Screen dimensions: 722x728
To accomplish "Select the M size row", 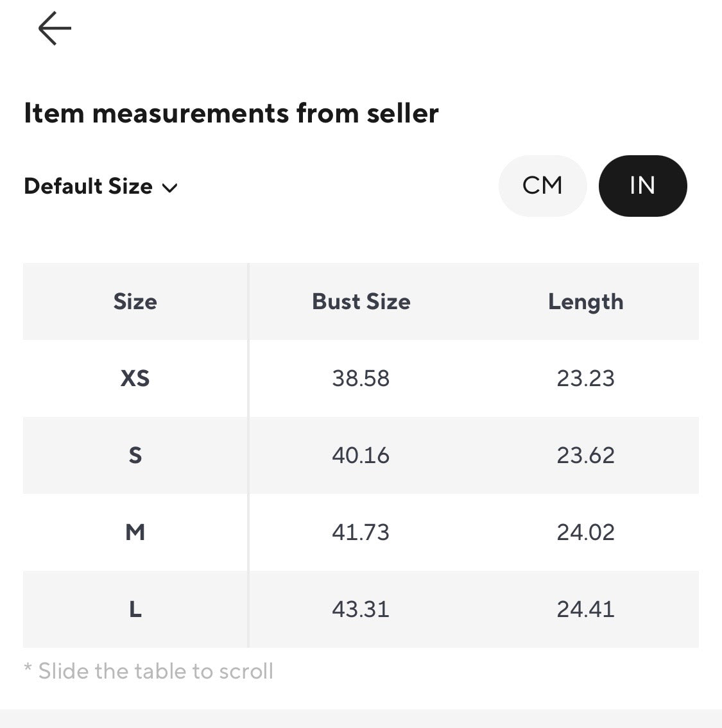I will tap(361, 532).
